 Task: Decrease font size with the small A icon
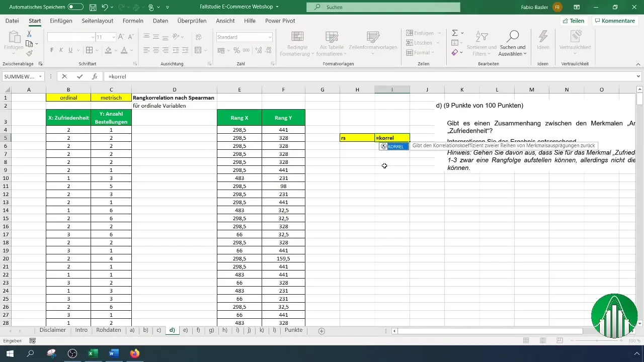pos(132,37)
